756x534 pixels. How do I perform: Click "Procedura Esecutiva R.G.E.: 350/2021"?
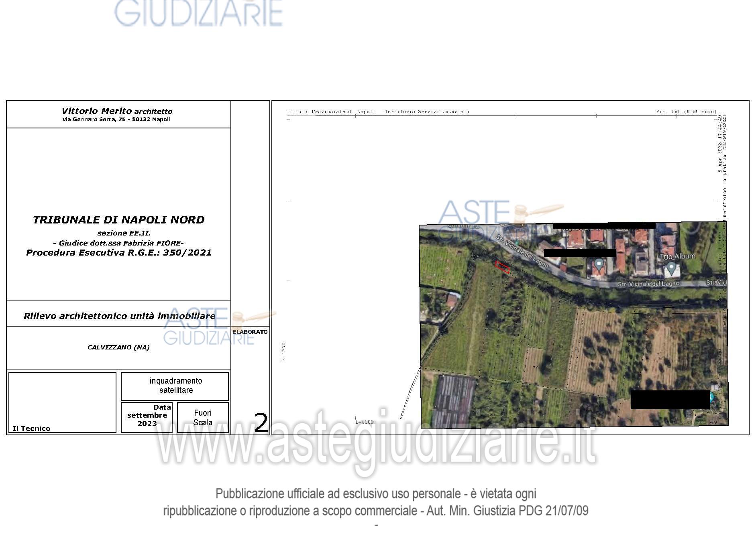point(119,253)
